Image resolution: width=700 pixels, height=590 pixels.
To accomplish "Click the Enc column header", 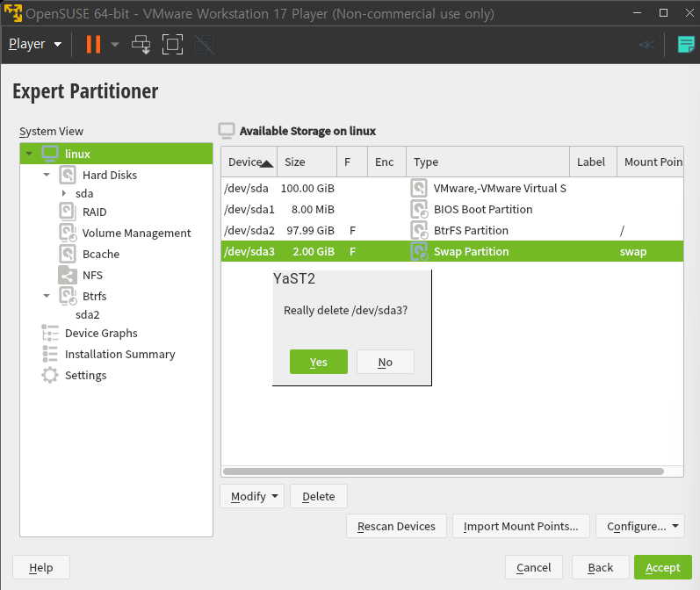I will (386, 162).
